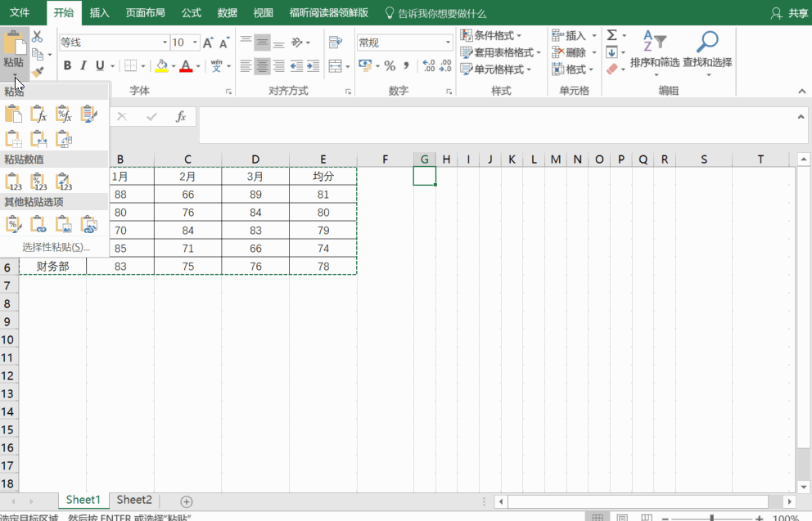Click the Cut scissors icon
The image size is (812, 521).
37,37
